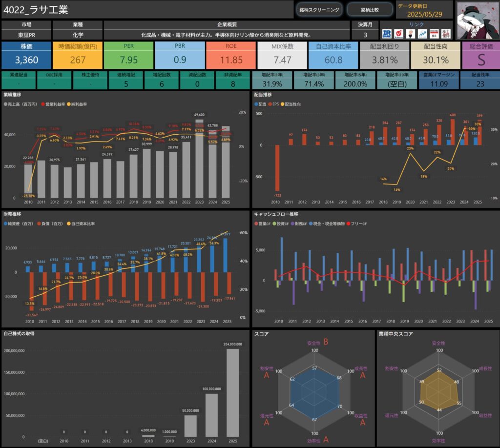Select the 東証PR market cell
Image resolution: width=500 pixels, height=448 pixels.
[26, 35]
